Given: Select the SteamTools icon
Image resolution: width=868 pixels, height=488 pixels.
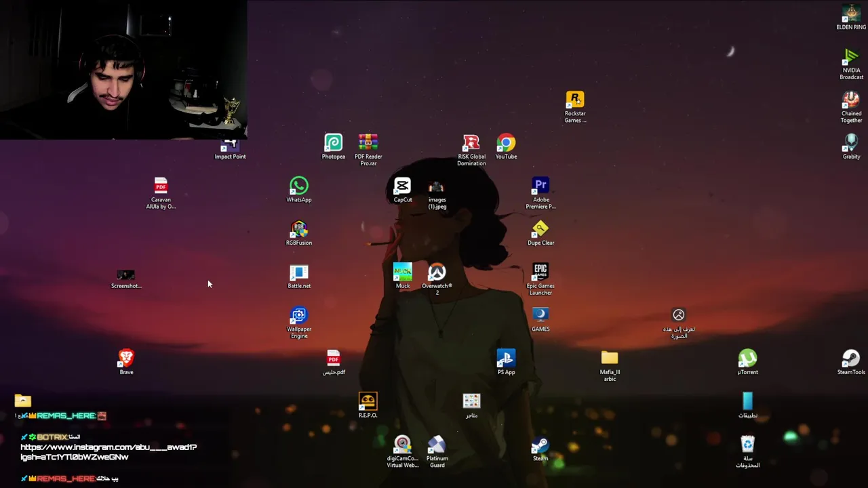Looking at the screenshot, I should click(851, 363).
